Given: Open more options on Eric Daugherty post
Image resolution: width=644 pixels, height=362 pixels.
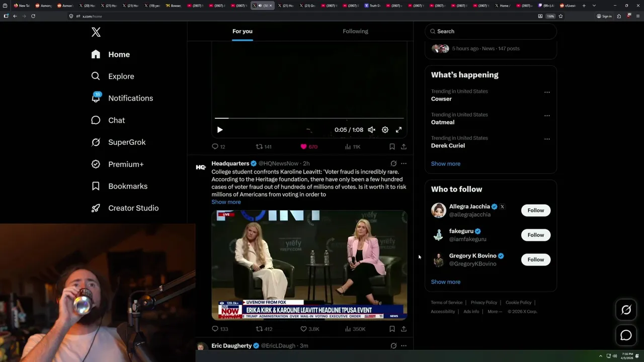Looking at the screenshot, I should 404,345.
